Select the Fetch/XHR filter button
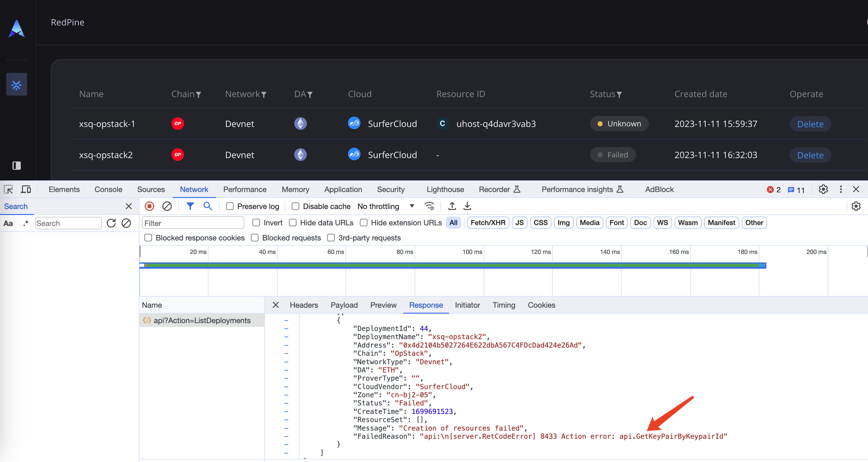The image size is (868, 462). coord(488,223)
